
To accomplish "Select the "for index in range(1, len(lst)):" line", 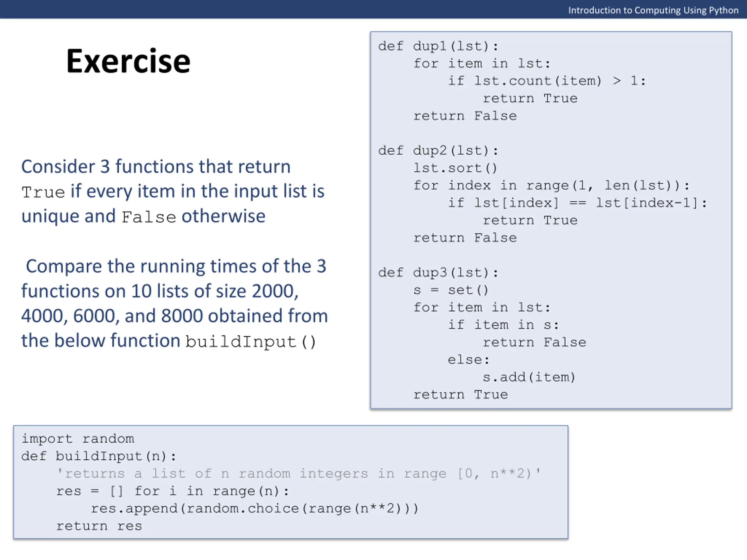I will point(551,186).
